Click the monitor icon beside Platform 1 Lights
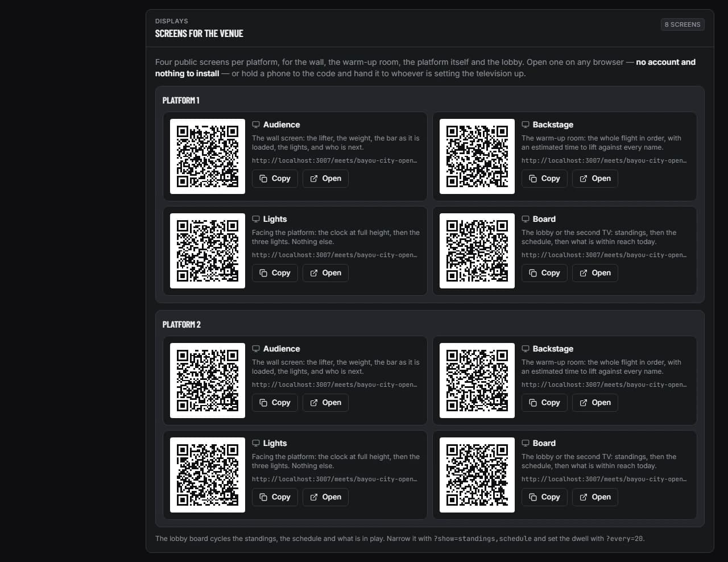 point(256,219)
